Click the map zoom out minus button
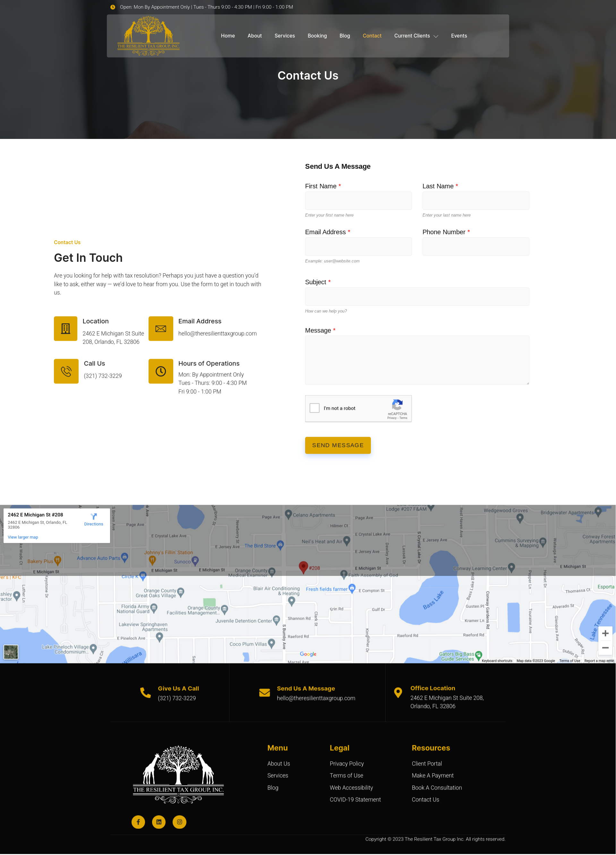Image resolution: width=616 pixels, height=855 pixels. (605, 648)
